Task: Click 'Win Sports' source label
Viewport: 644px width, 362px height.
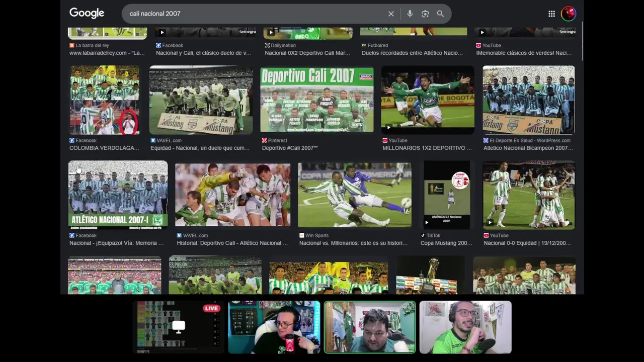Action: (313, 235)
